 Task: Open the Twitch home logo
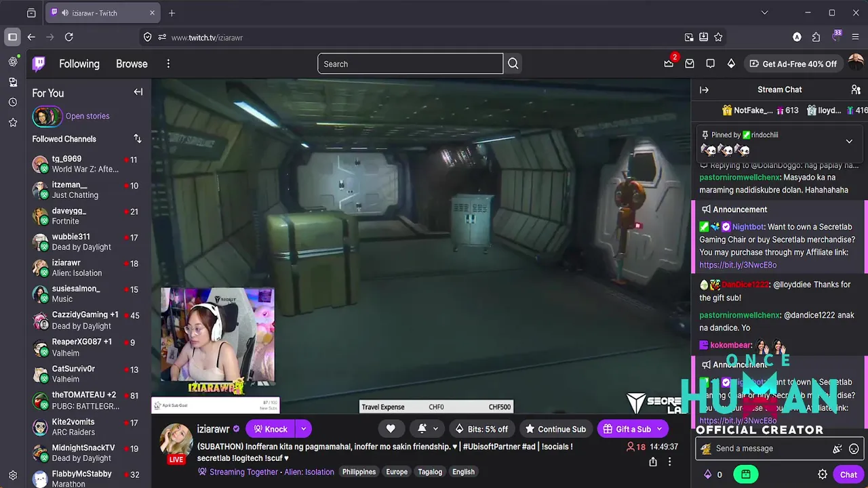coord(39,64)
